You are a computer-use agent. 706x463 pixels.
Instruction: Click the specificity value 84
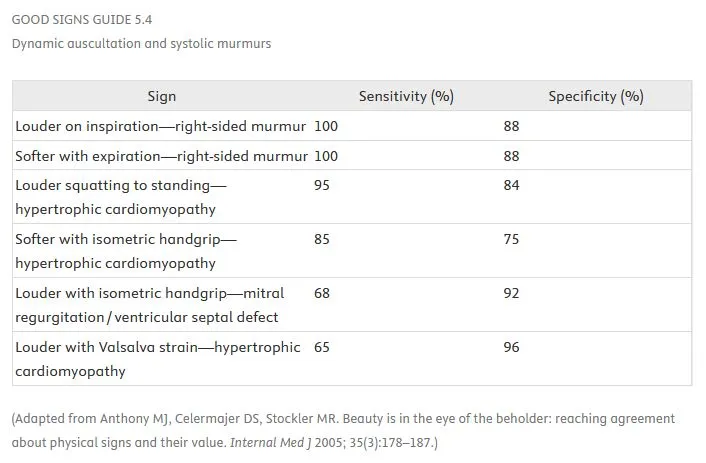[512, 185]
